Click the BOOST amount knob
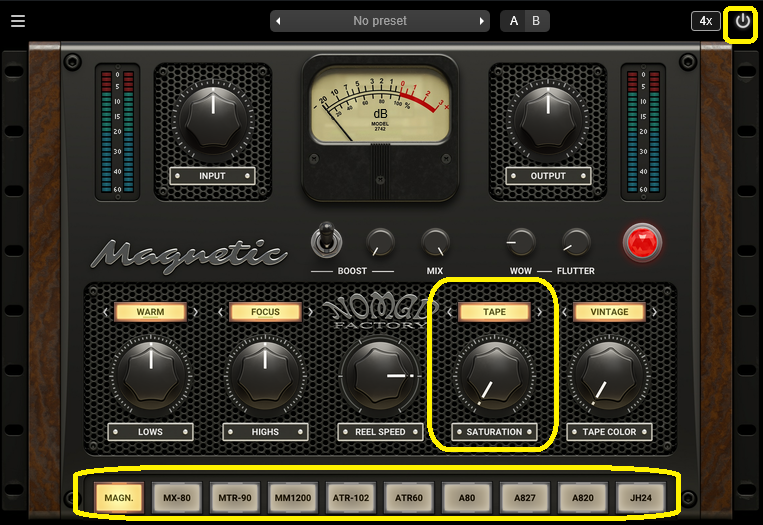Screen dimensions: 763x525 (x=380, y=242)
